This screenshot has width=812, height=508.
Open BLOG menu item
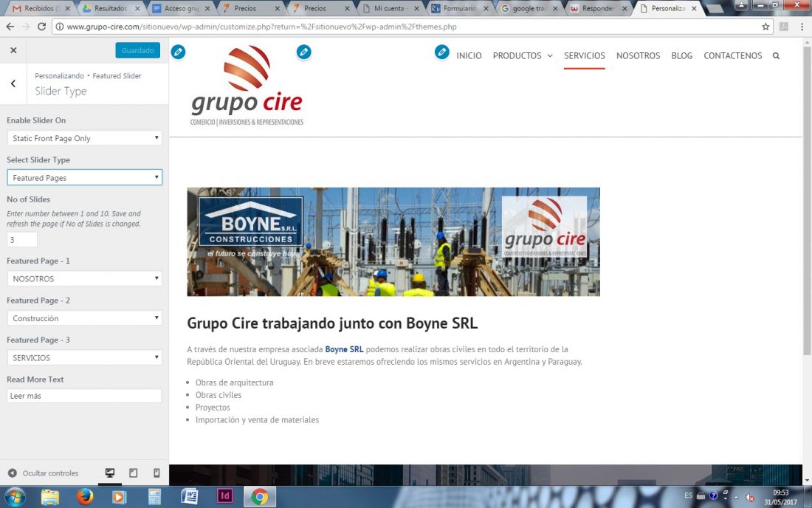[x=681, y=56]
